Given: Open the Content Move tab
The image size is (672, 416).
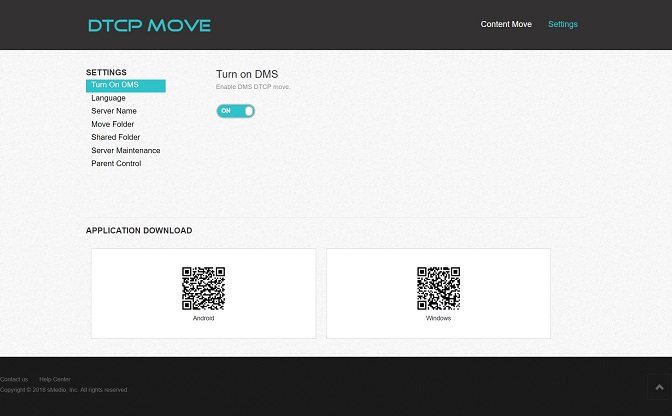Looking at the screenshot, I should pyautogui.click(x=506, y=24).
